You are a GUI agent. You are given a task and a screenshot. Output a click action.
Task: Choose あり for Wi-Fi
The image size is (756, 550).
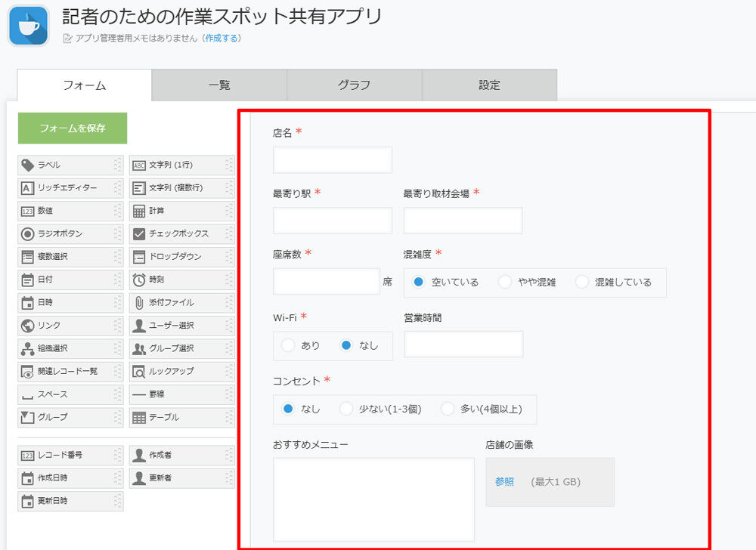pos(288,345)
